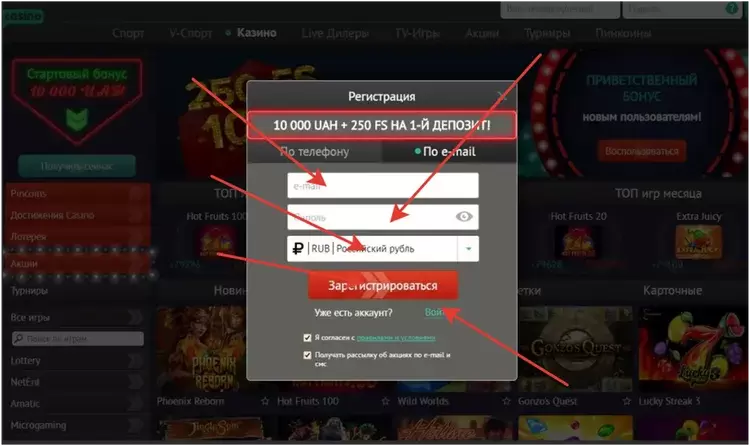Toggle the terms and conditions checkbox
Viewport: 750px width, 446px height.
(x=307, y=338)
